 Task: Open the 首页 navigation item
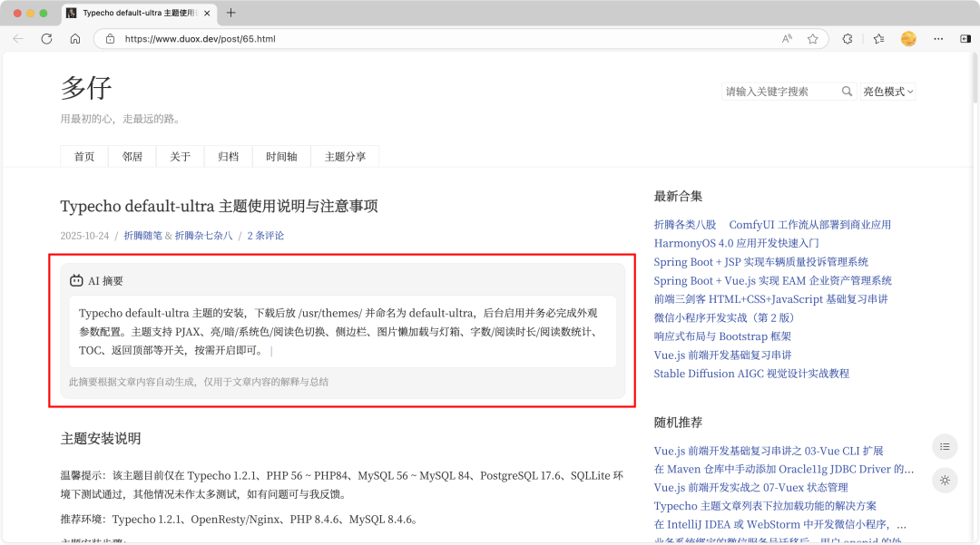pos(84,157)
